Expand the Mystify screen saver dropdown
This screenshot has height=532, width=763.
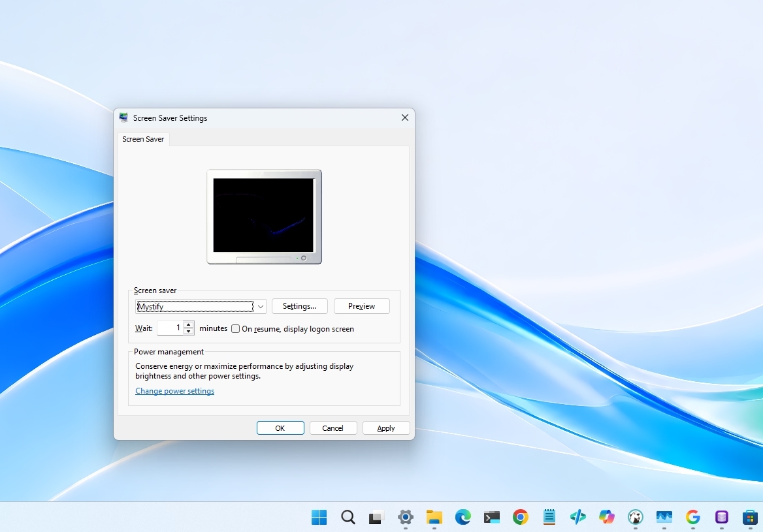261,306
